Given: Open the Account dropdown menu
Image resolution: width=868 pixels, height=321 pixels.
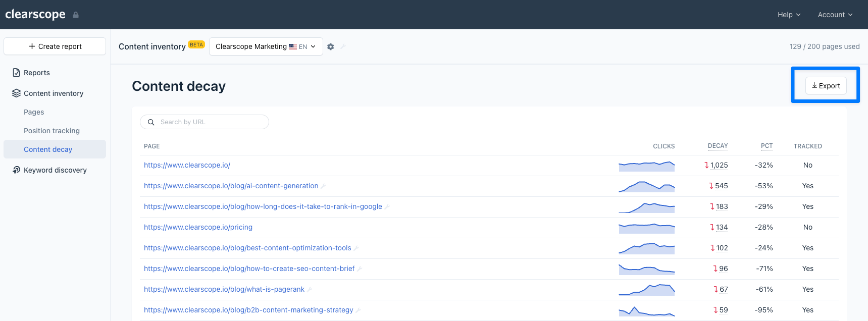Looking at the screenshot, I should [835, 15].
